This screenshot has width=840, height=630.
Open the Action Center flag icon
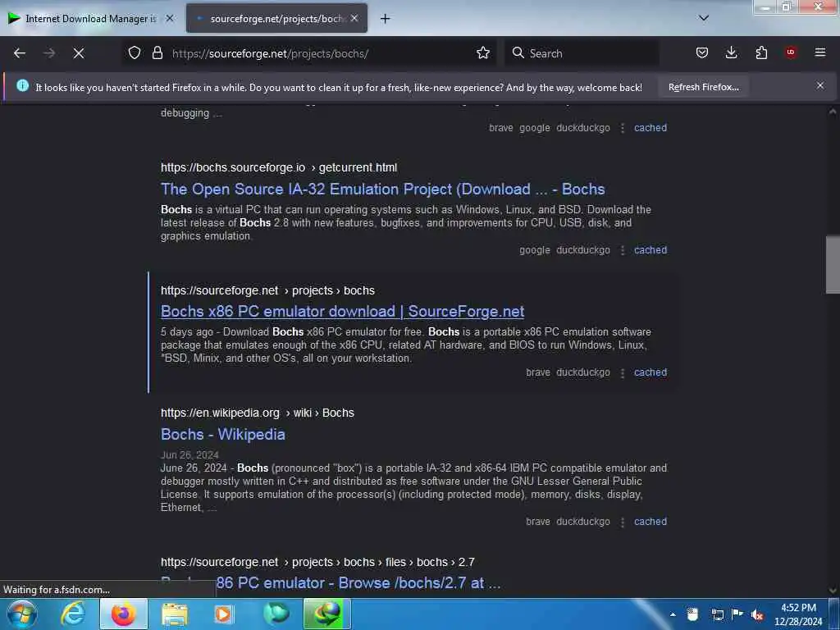tap(737, 614)
